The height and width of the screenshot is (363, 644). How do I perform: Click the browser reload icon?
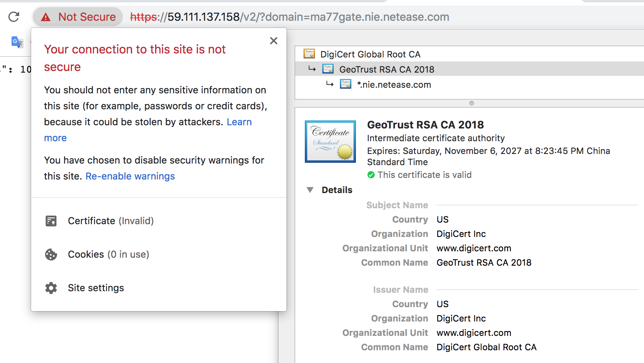click(x=14, y=17)
